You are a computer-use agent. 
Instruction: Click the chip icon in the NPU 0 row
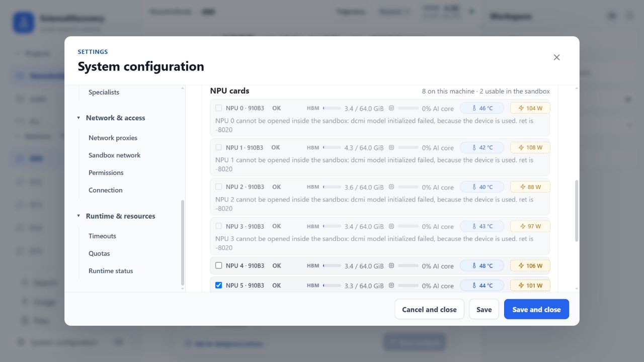391,108
